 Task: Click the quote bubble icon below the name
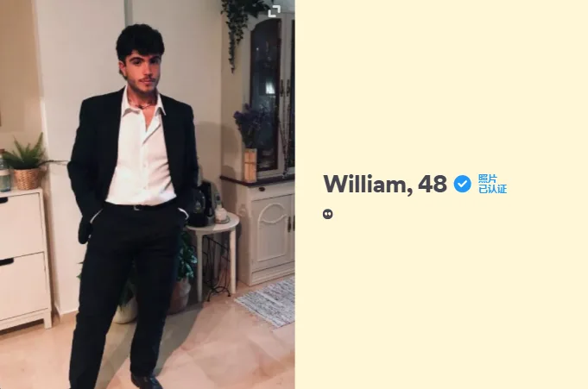328,214
